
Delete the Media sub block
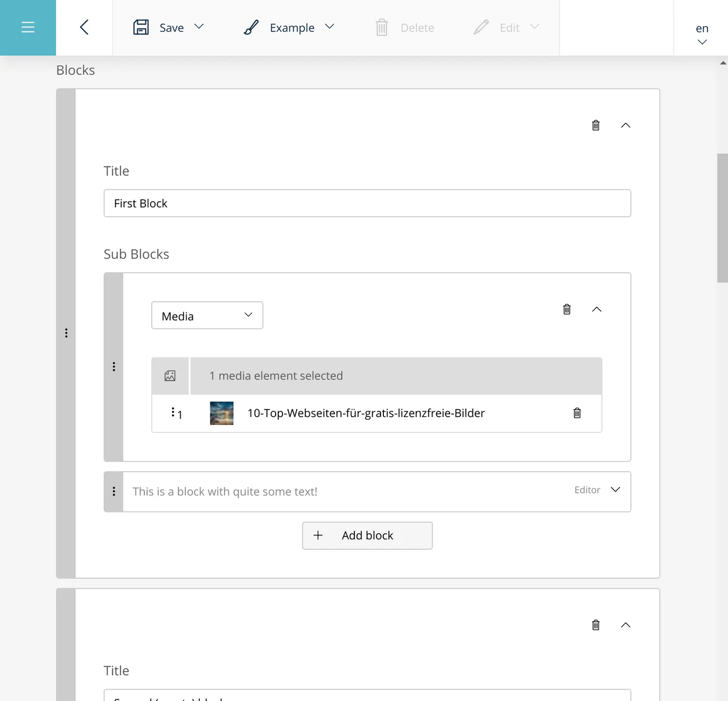(x=567, y=309)
